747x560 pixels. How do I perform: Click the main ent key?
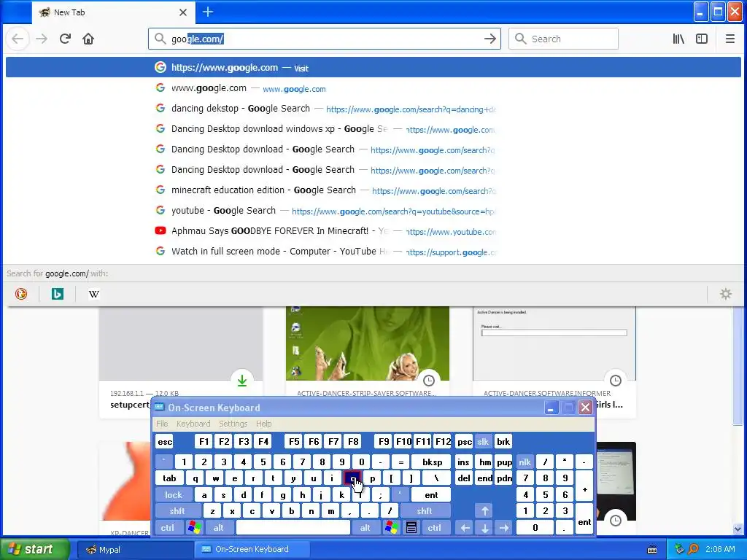[431, 495]
